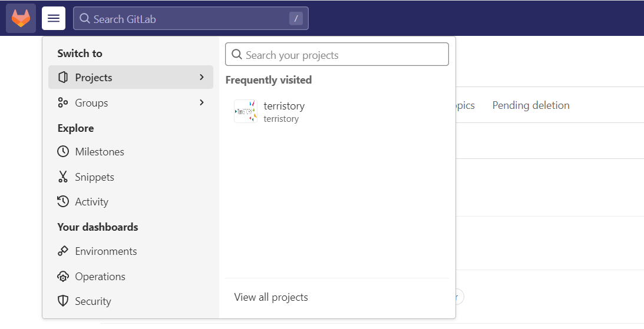Expand the Groups submenu chevron

[x=202, y=102]
